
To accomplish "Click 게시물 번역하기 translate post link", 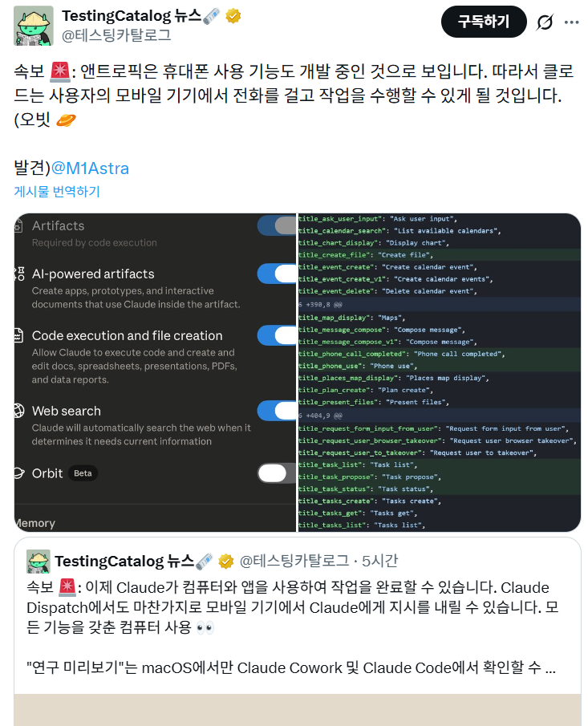I will coord(57,191).
